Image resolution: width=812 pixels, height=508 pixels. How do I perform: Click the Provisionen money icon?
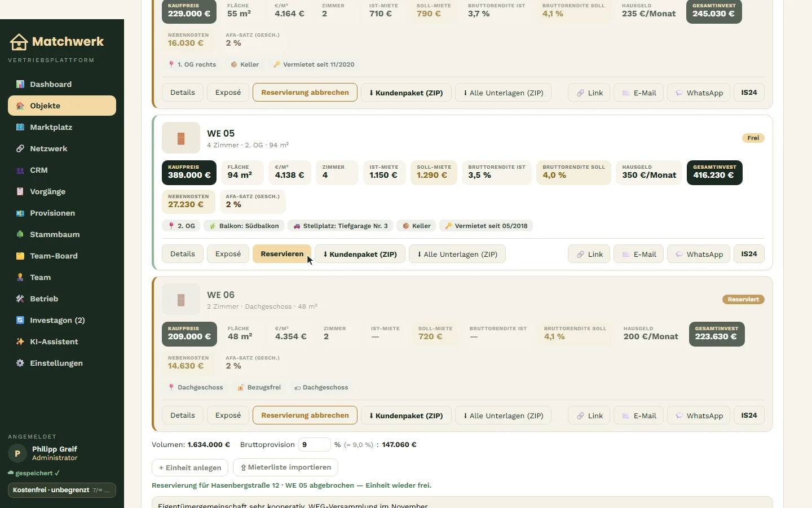(x=20, y=213)
